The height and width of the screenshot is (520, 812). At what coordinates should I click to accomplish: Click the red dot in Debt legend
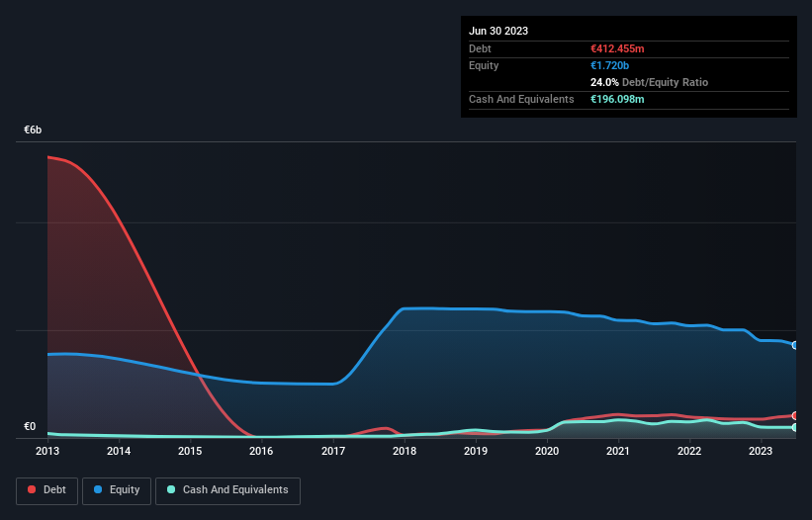pyautogui.click(x=32, y=489)
